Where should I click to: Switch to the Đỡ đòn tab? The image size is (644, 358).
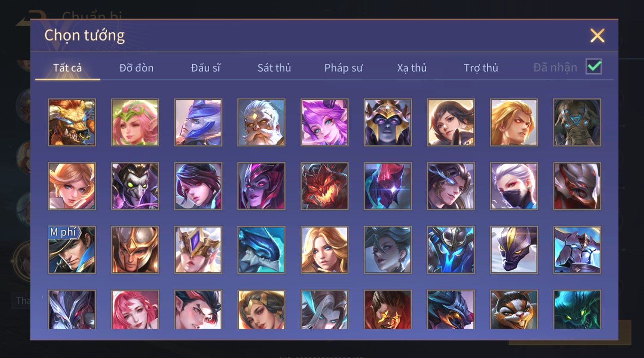pyautogui.click(x=136, y=68)
